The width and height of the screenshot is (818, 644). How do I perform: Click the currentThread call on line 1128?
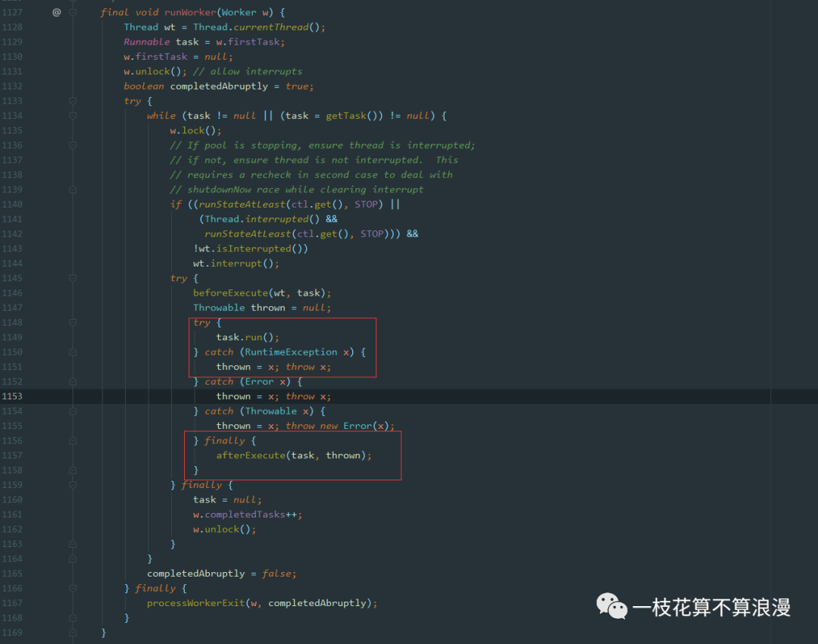click(271, 27)
